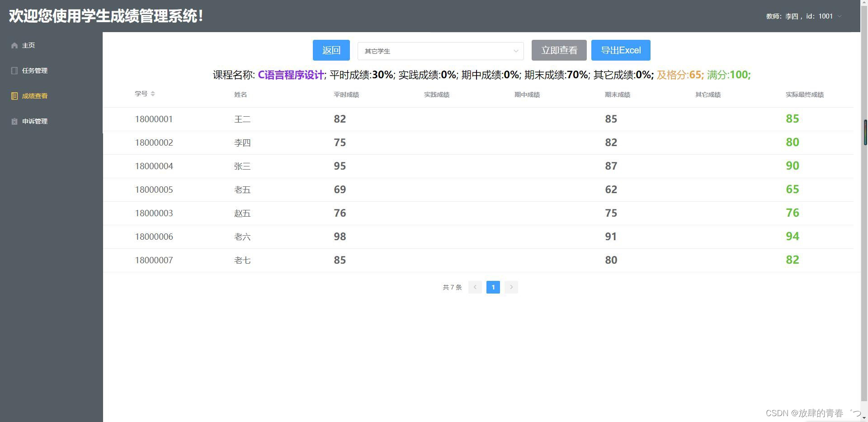
Task: Click the 学号 column header
Action: pyautogui.click(x=141, y=94)
